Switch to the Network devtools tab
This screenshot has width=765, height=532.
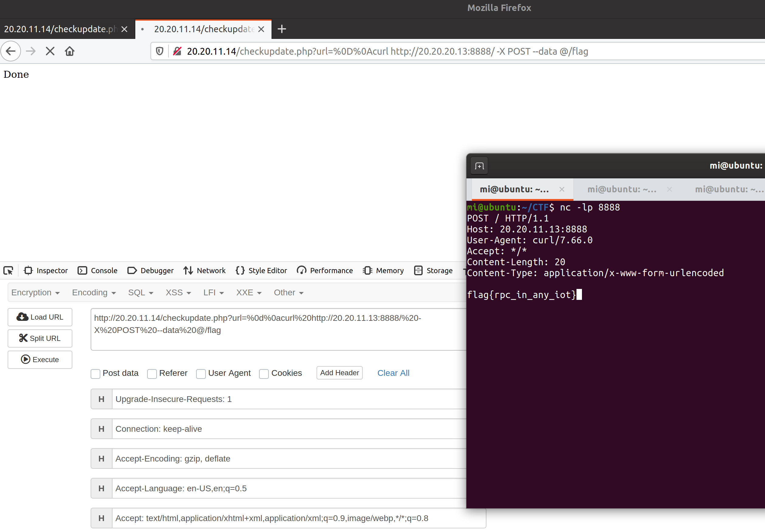tap(205, 271)
